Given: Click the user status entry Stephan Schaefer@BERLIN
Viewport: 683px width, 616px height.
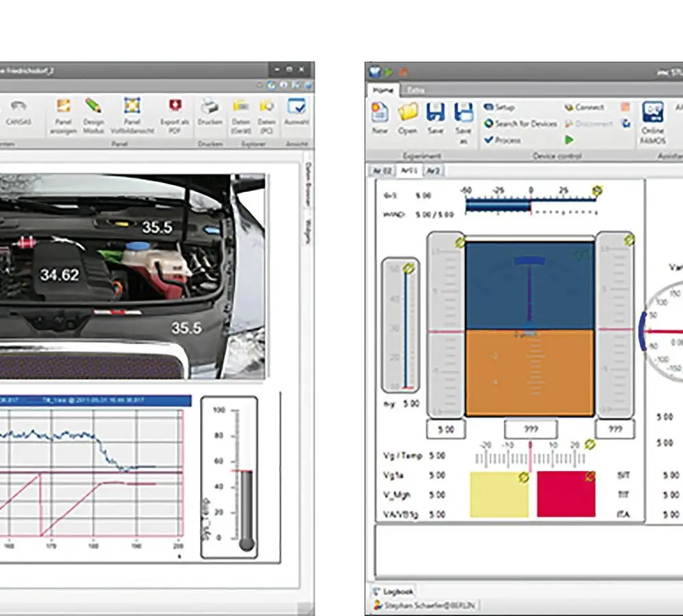Looking at the screenshot, I should coord(425,605).
